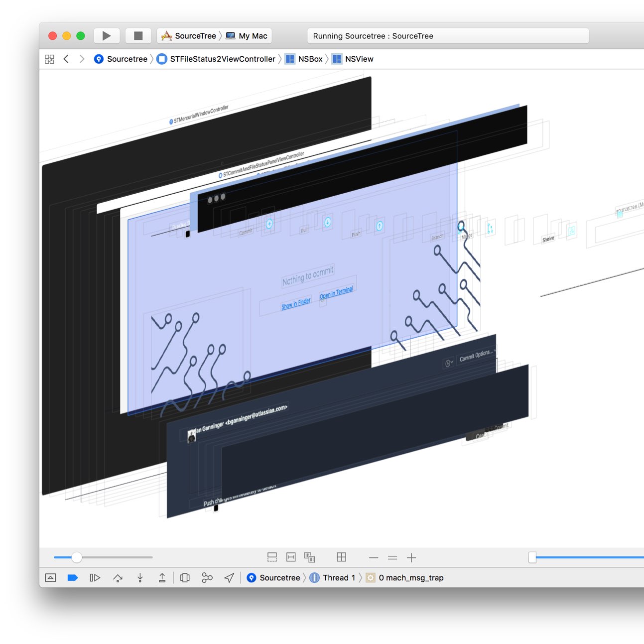Click the Open in Terminal link
Image resolution: width=644 pixels, height=644 pixels.
[x=336, y=292]
